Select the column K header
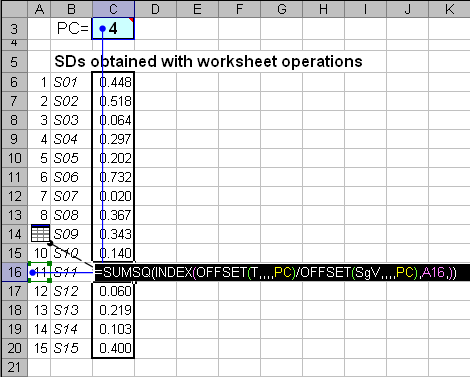The height and width of the screenshot is (377, 470). 449,9
